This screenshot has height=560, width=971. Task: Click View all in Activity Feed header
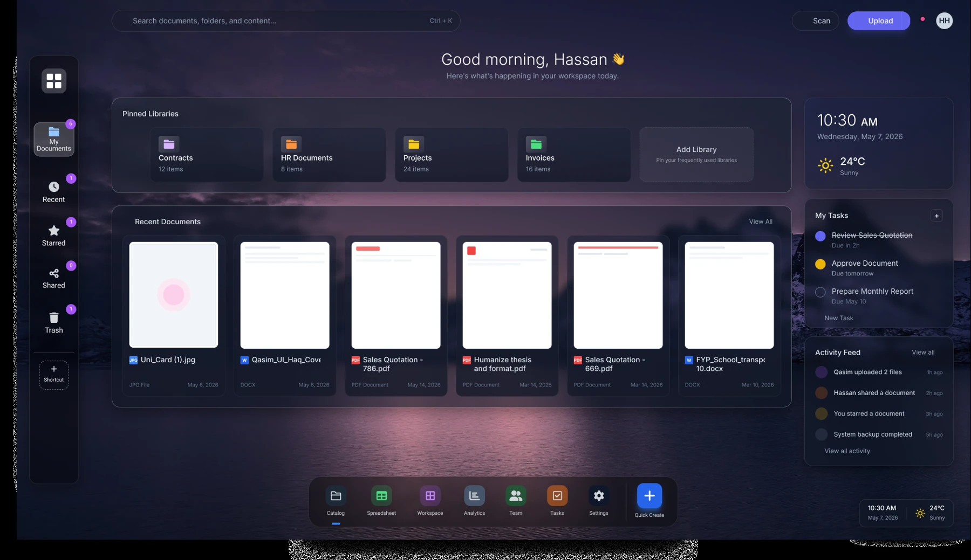(923, 352)
